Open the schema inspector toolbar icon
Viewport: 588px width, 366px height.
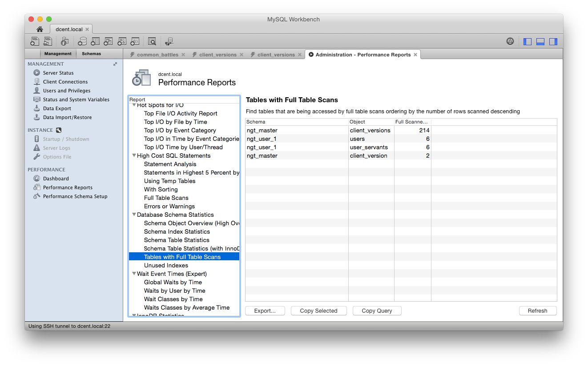tap(65, 41)
